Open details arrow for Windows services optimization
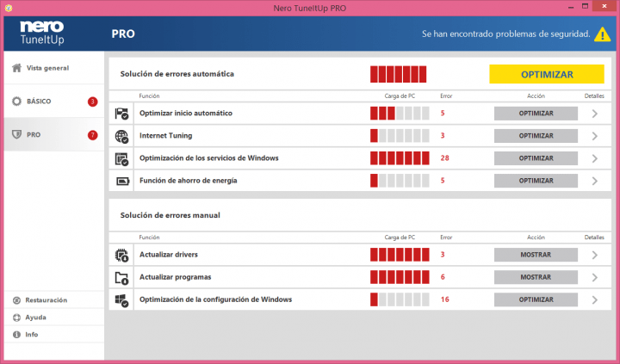Viewport: 620px width, 364px height. 595,158
